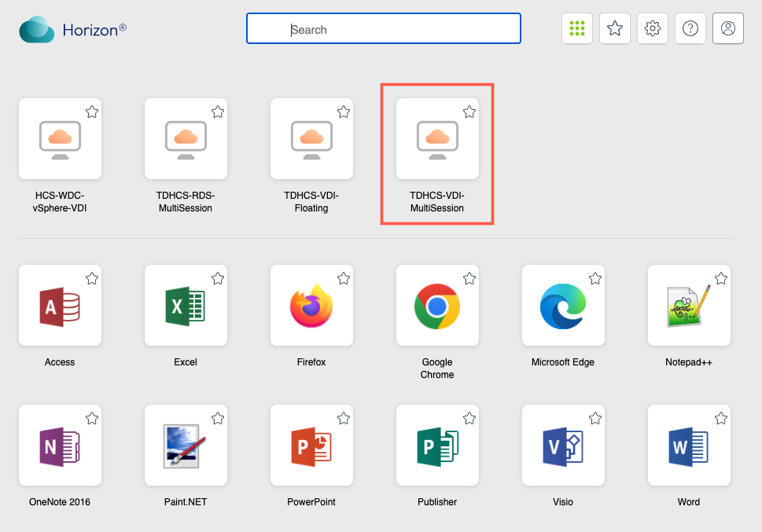Show favorites using the star toolbar button
The height and width of the screenshot is (532, 762).
(615, 28)
